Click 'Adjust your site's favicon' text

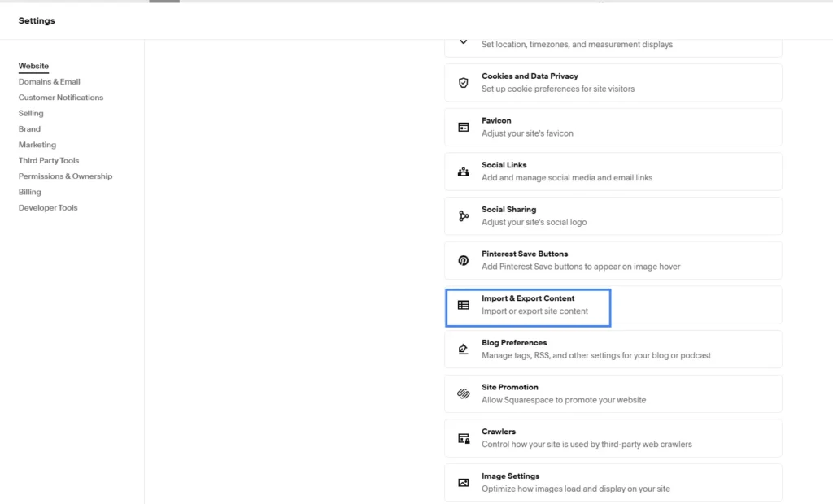click(527, 133)
